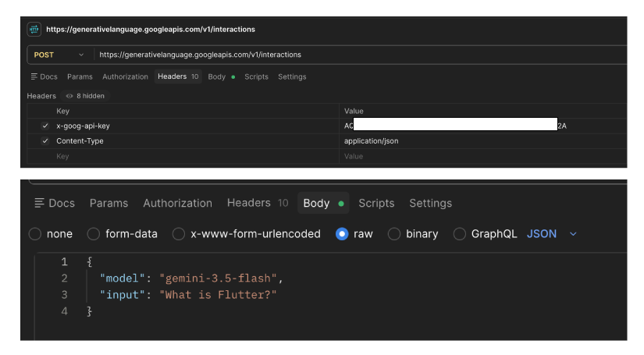Click the Key column header
Viewport: 644px width, 355px height.
[63, 112]
